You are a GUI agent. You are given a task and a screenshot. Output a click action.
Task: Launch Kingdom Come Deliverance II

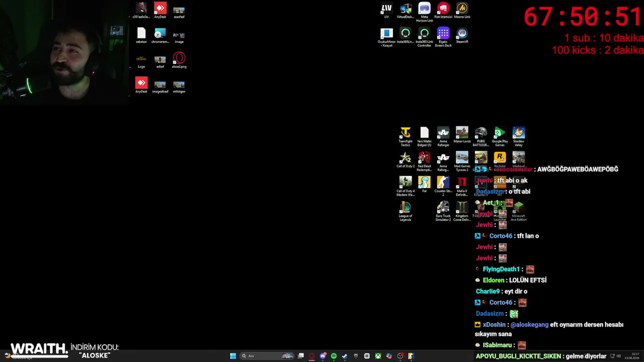[462, 211]
